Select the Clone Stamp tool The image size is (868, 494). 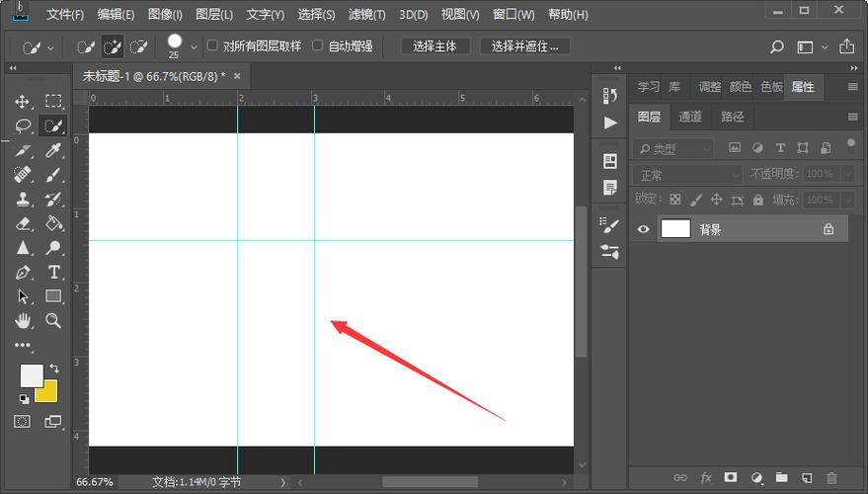point(22,199)
